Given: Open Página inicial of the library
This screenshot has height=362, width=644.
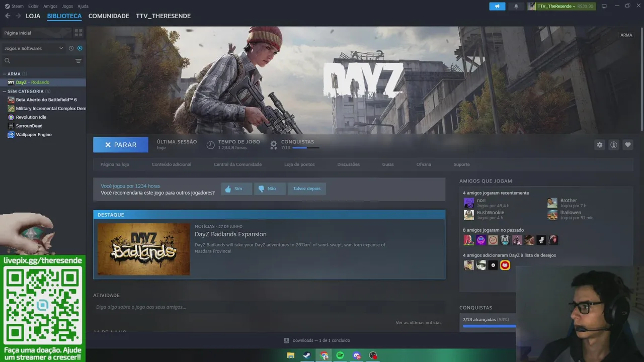Looking at the screenshot, I should [36, 33].
